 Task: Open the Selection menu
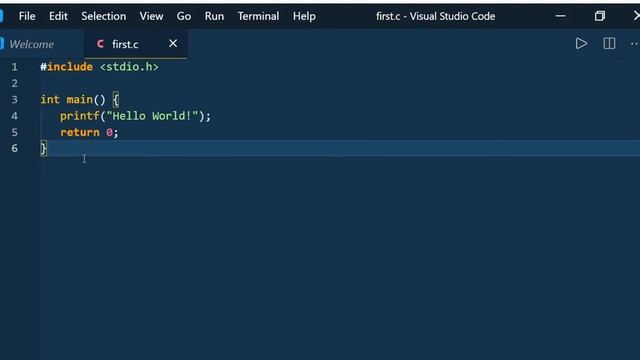(104, 16)
